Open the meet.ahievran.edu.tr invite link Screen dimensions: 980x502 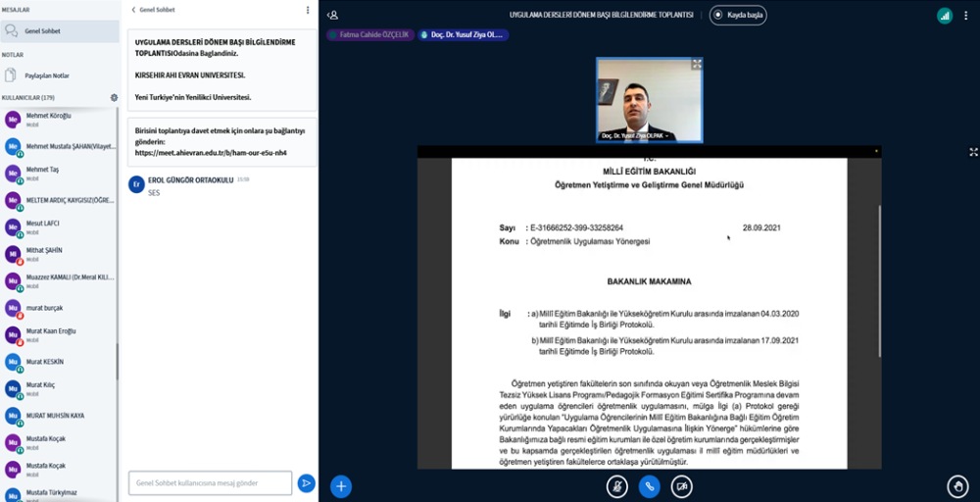(x=212, y=152)
